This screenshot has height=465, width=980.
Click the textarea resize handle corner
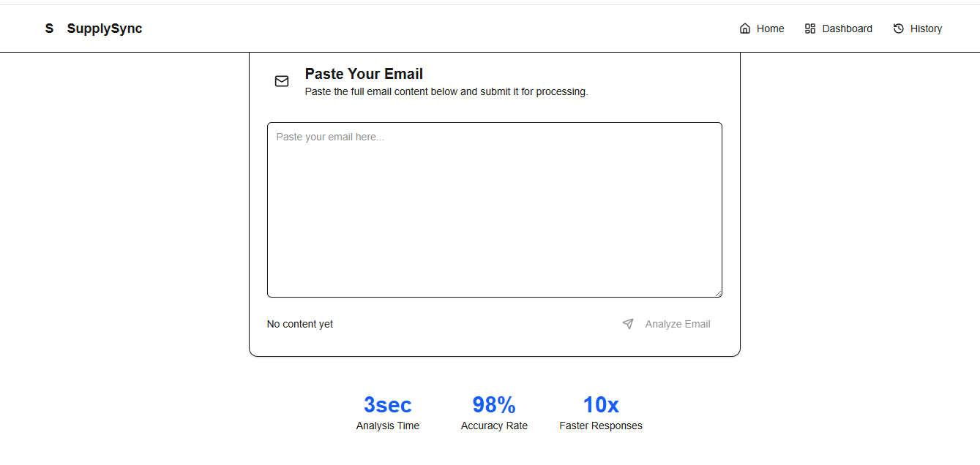tap(718, 293)
